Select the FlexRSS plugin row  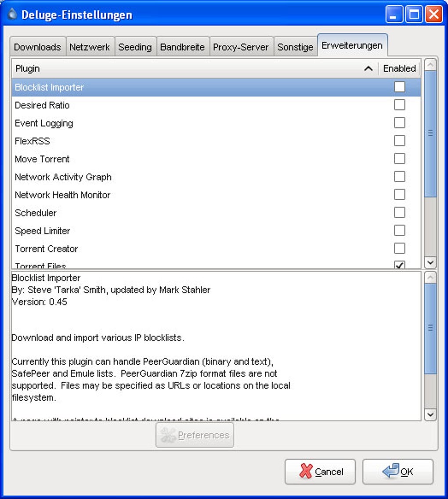[216, 141]
